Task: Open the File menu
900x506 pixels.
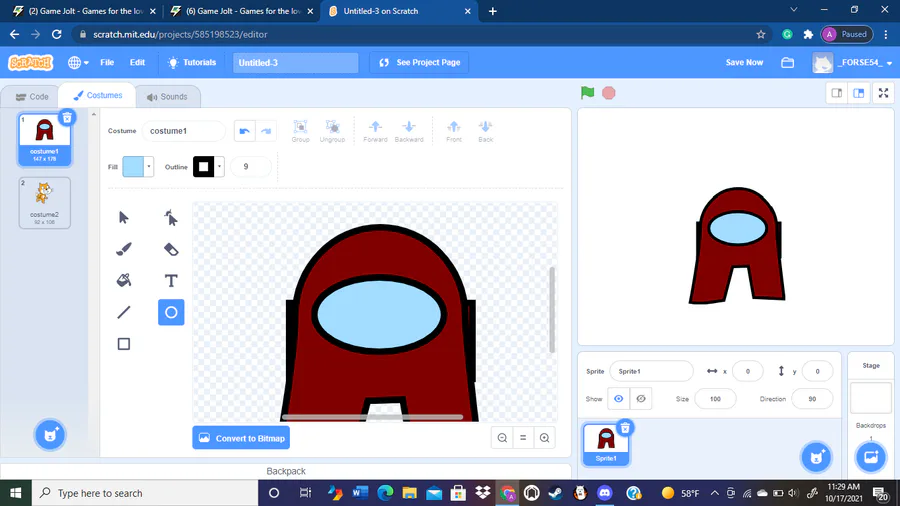Action: [x=107, y=63]
